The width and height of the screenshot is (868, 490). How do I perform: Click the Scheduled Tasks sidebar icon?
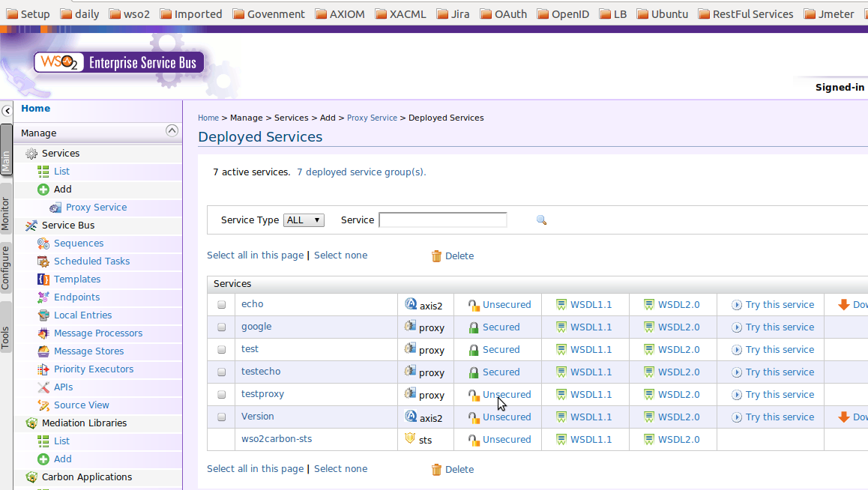coord(43,261)
